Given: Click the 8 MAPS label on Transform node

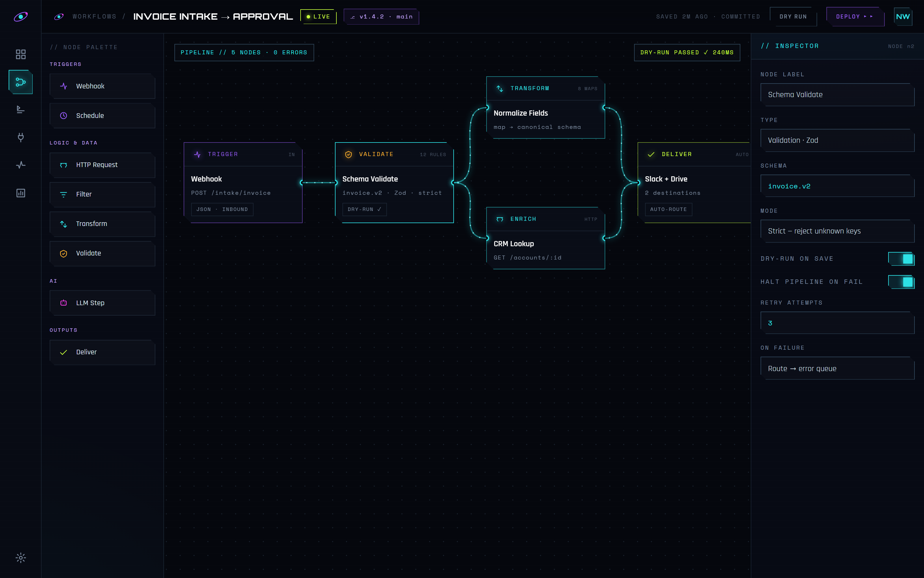Looking at the screenshot, I should click(588, 89).
